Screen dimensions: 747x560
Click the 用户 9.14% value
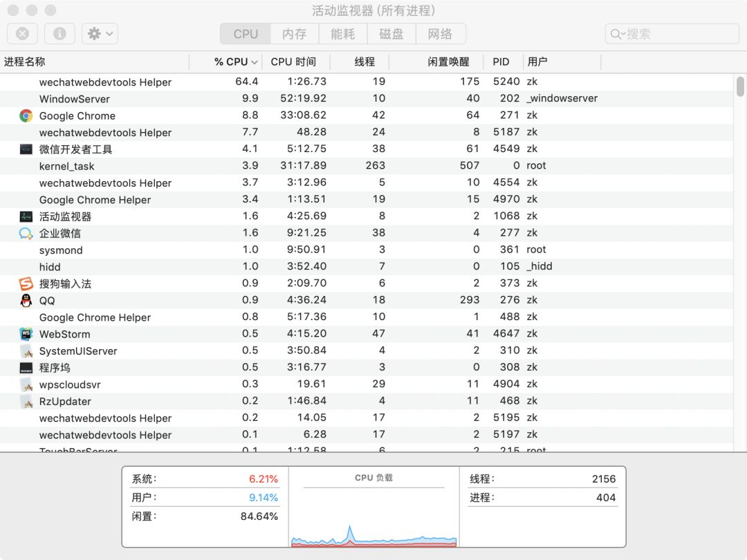(x=264, y=498)
